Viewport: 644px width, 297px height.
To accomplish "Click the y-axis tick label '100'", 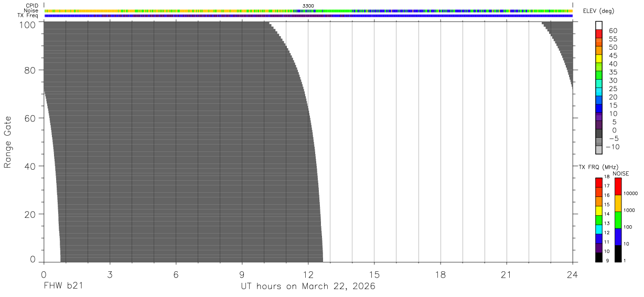I will pos(28,25).
